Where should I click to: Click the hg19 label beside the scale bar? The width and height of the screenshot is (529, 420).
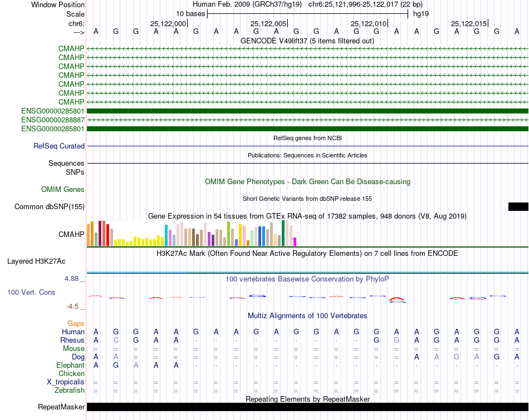421,14
